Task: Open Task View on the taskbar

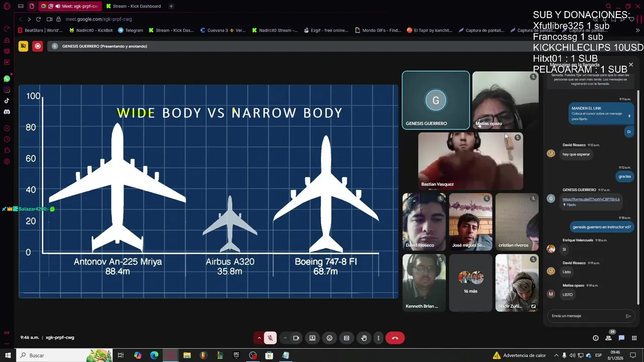Action: click(121, 355)
